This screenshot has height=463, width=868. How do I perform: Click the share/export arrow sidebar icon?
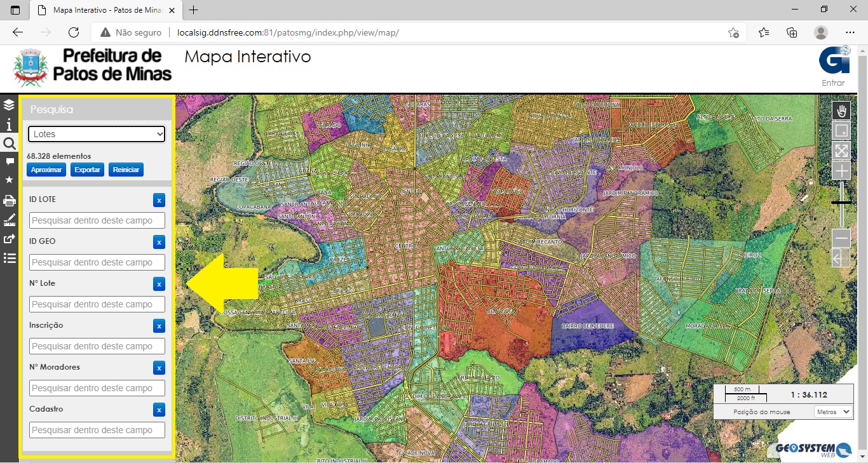(x=9, y=239)
